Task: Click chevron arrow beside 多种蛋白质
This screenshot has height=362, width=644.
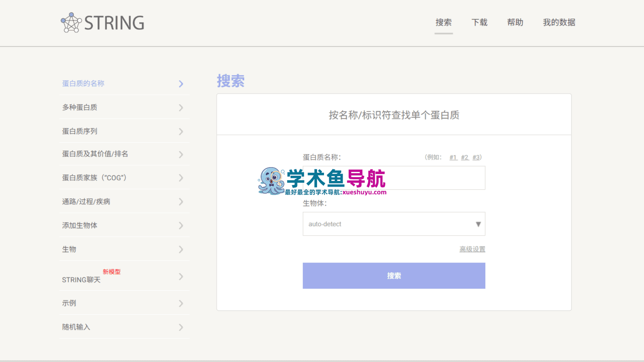Action: [x=181, y=108]
